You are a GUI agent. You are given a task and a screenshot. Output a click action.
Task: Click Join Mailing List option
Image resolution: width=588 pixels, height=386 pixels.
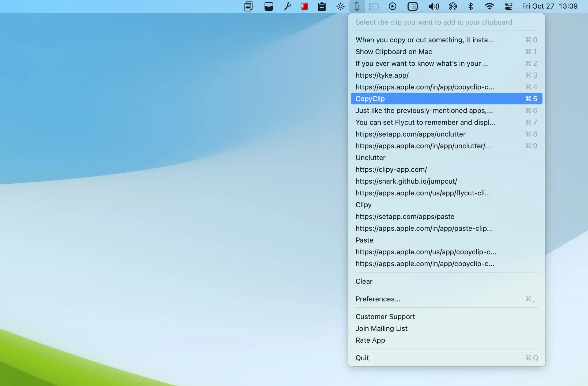click(x=381, y=328)
